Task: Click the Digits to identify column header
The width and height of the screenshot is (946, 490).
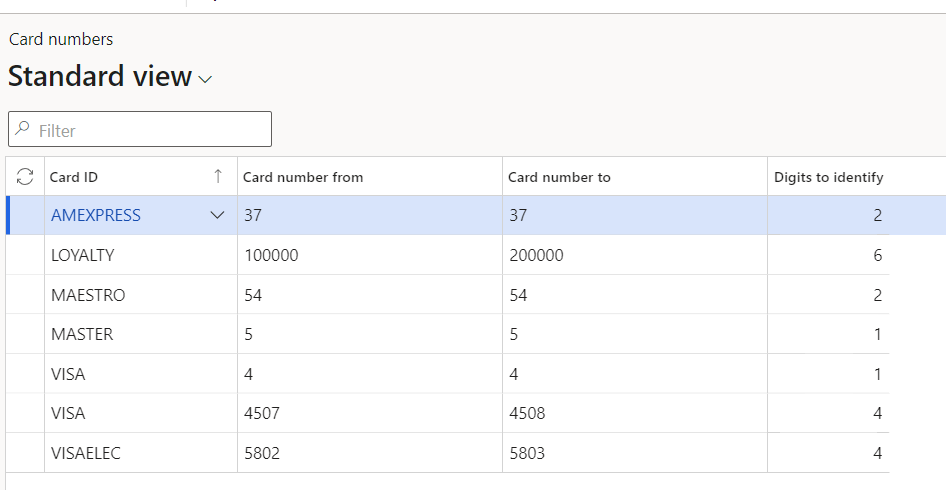Action: coord(828,177)
